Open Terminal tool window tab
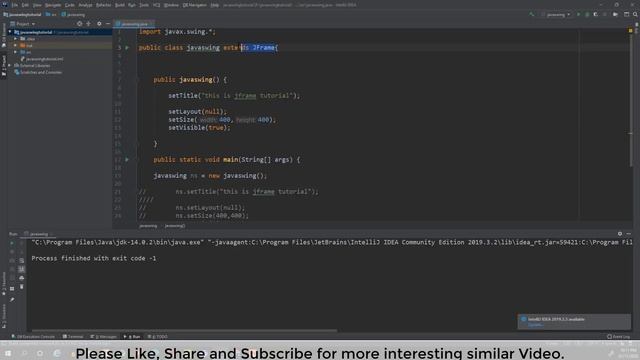The width and height of the screenshot is (640, 360). (x=73, y=337)
